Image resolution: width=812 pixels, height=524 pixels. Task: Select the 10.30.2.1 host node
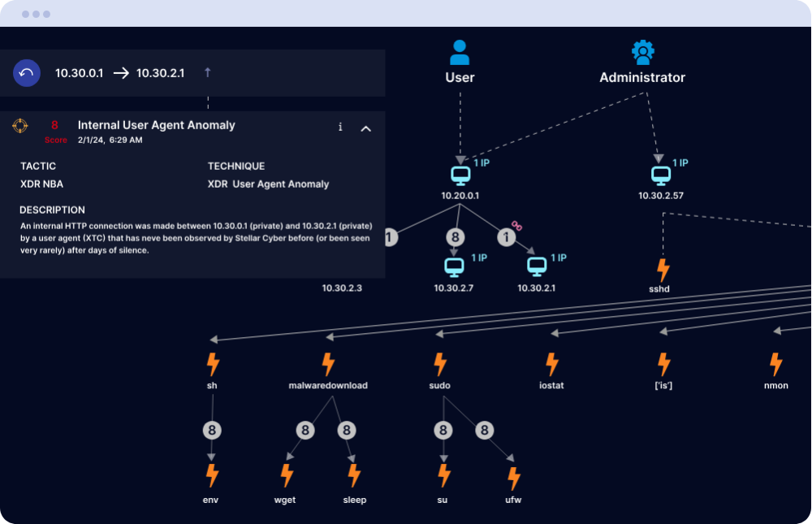coord(537,266)
